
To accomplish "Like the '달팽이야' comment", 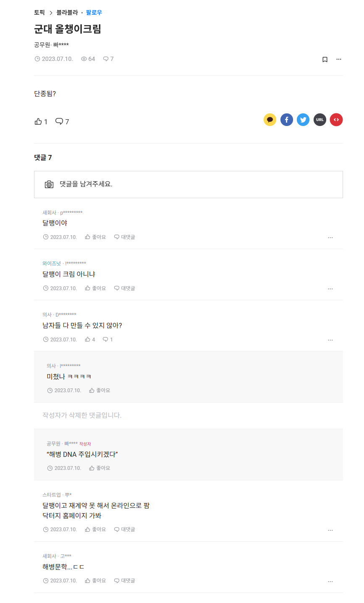I will (95, 237).
